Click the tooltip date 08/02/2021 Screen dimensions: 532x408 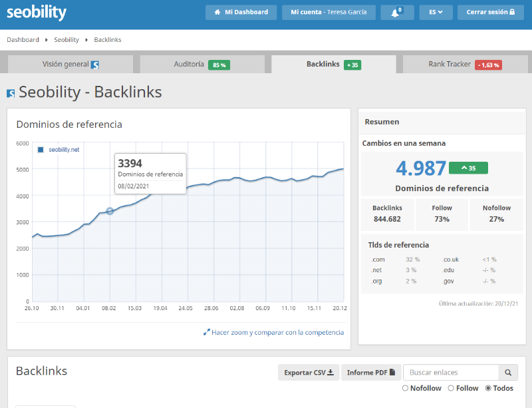pos(134,186)
